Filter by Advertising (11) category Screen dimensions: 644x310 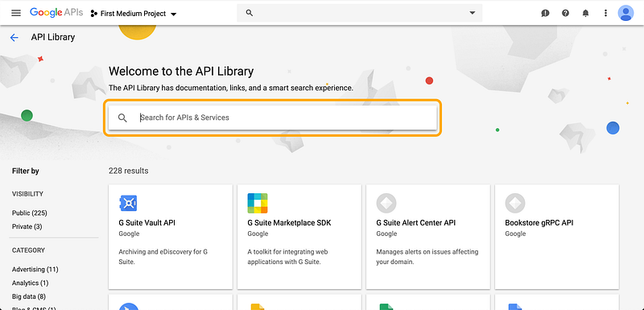(x=35, y=270)
